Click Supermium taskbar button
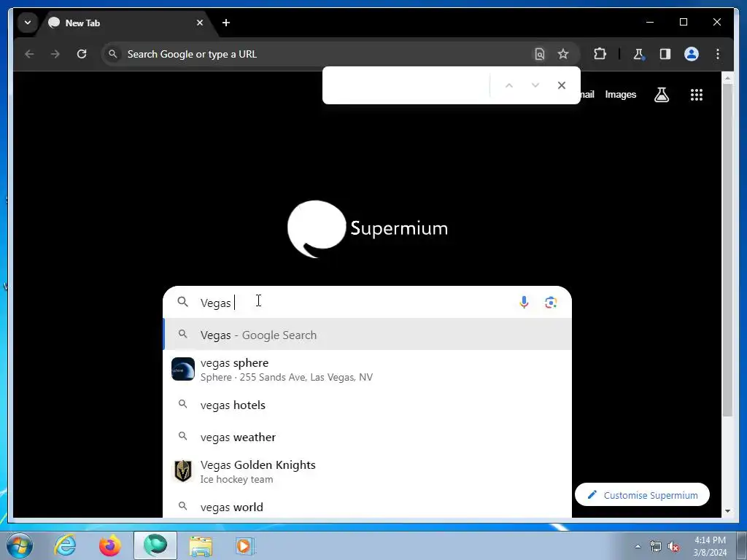The image size is (747, 560). 155,545
